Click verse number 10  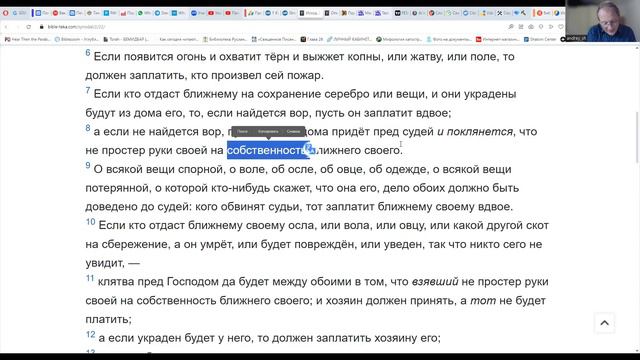(x=90, y=222)
